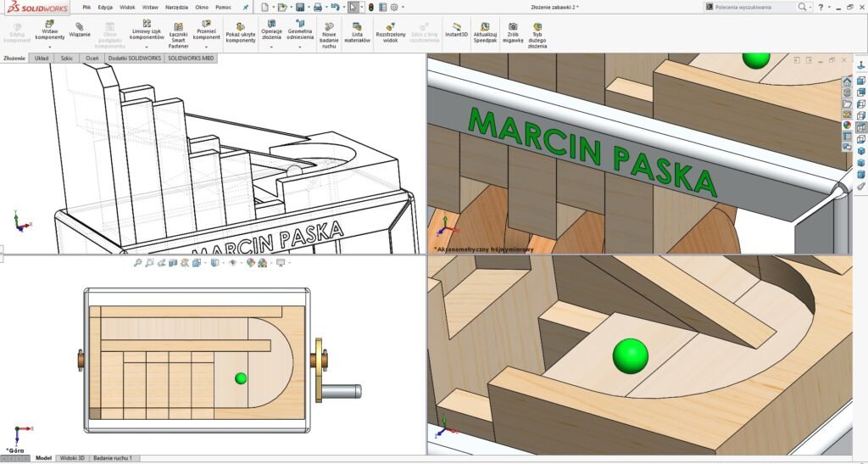This screenshot has width=868, height=464.
Task: Click the Save diskette icon
Action: [299, 7]
